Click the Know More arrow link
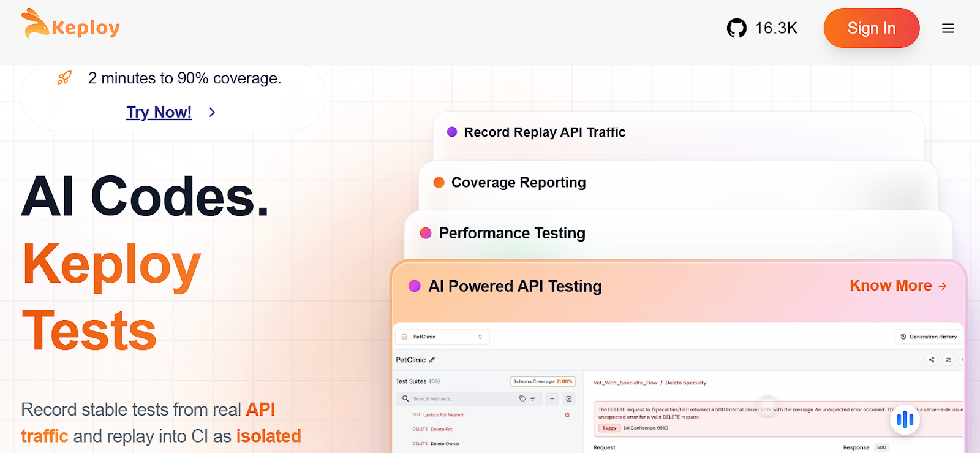980x453 pixels. pos(898,286)
